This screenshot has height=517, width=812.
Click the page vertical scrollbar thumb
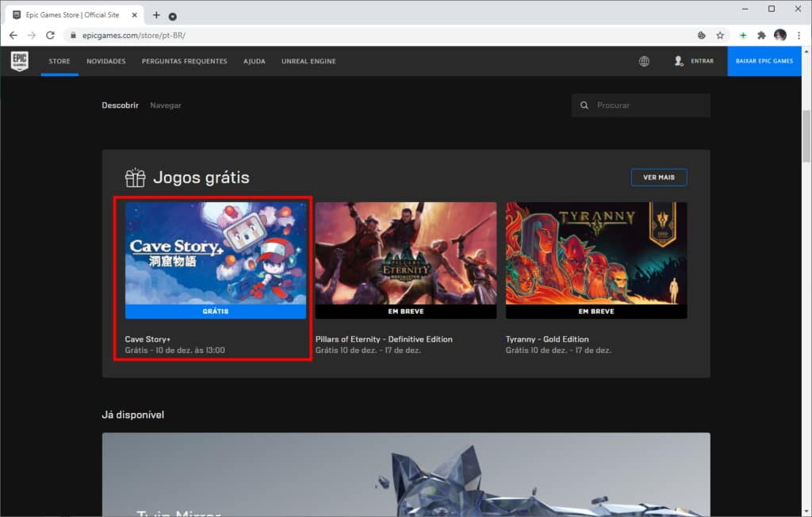806,136
